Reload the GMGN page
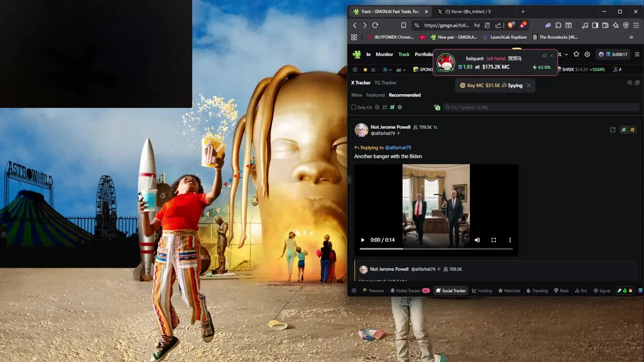Image resolution: width=644 pixels, height=362 pixels. [x=375, y=25]
